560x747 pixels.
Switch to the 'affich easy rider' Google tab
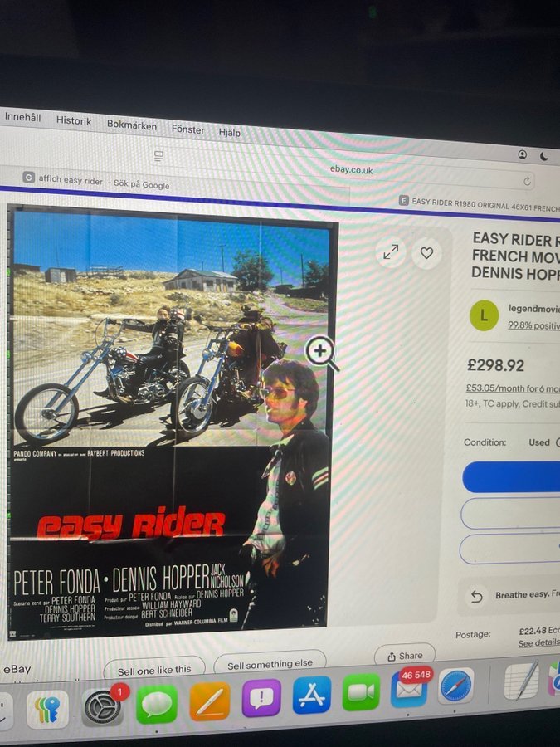[95, 182]
